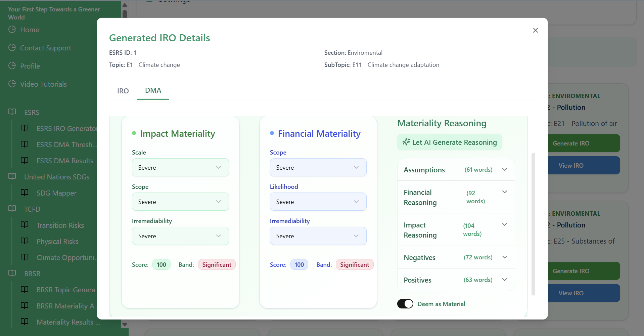Click the Video Tutorials icon

tap(12, 84)
